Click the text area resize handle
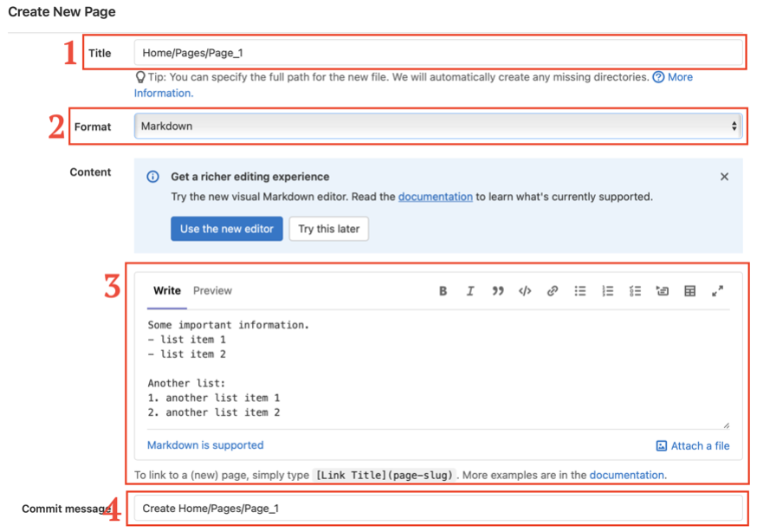The image size is (757, 532). tap(726, 425)
